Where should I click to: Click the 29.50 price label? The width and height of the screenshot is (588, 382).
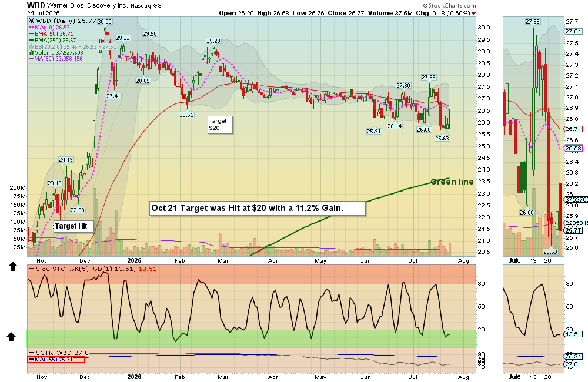150,33
